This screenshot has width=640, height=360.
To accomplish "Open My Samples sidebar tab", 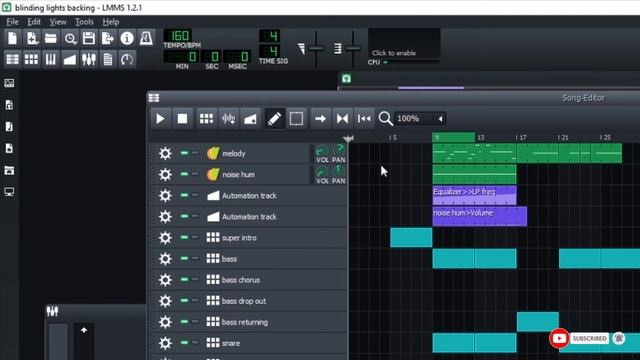I will point(9,127).
